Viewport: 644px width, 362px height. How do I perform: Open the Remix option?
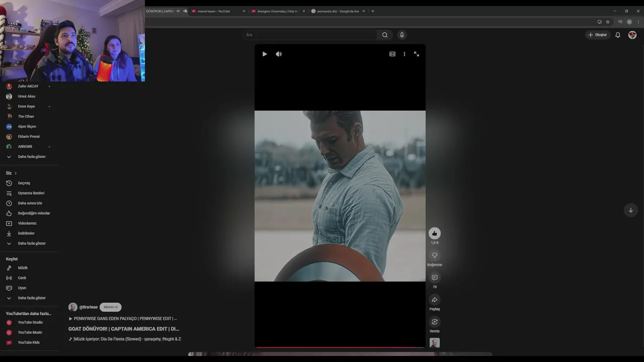[435, 322]
